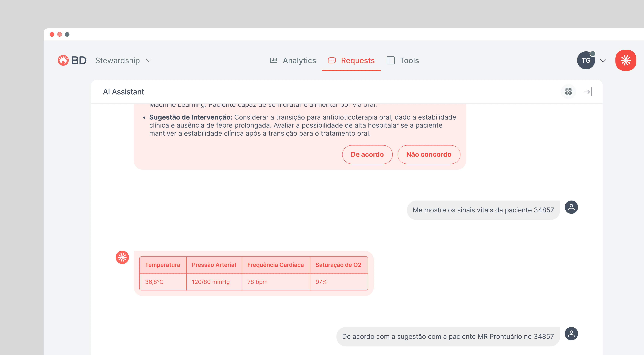This screenshot has height=355, width=644.
Task: Click the assistant avatar beside the vitals table
Action: [x=122, y=257]
